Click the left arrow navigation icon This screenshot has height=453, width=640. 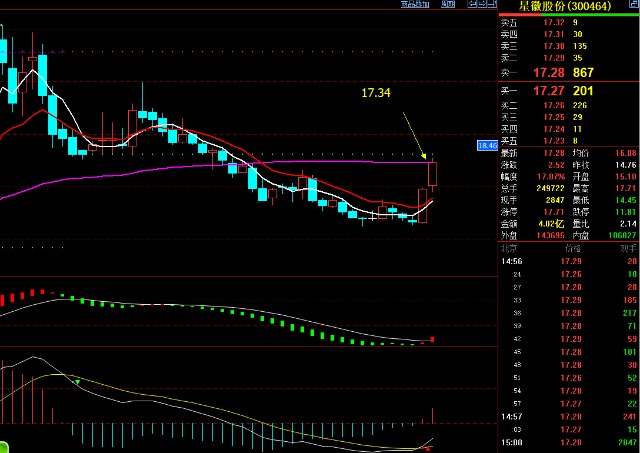coord(472,4)
